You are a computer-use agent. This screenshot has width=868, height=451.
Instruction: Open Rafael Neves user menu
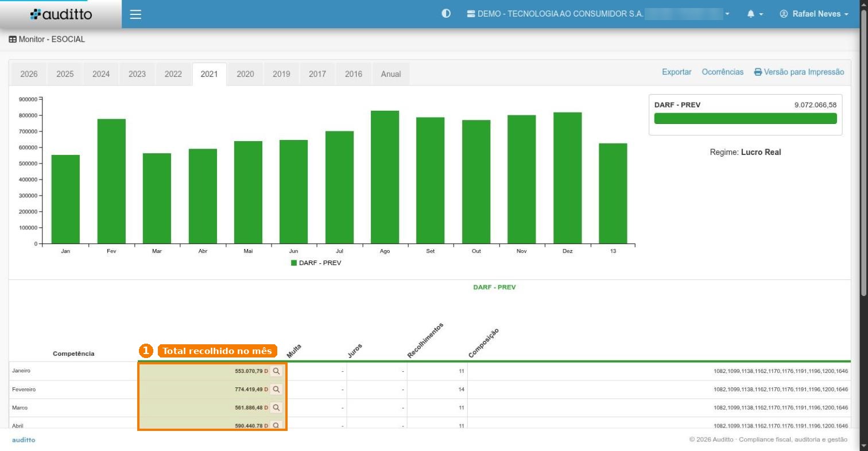[813, 14]
